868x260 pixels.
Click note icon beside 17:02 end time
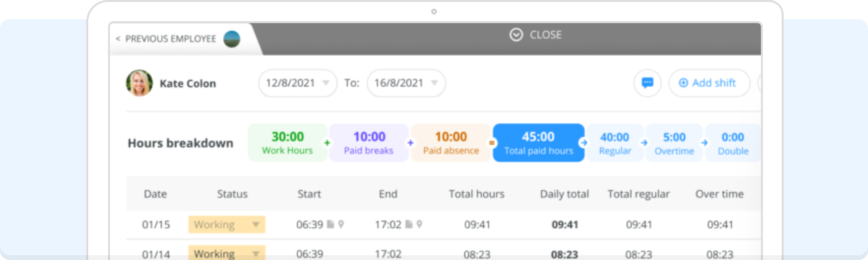coord(409,224)
